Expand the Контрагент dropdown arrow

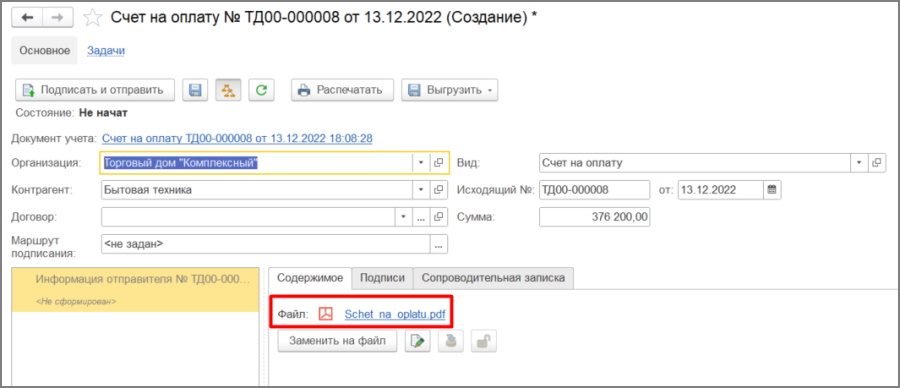(421, 190)
